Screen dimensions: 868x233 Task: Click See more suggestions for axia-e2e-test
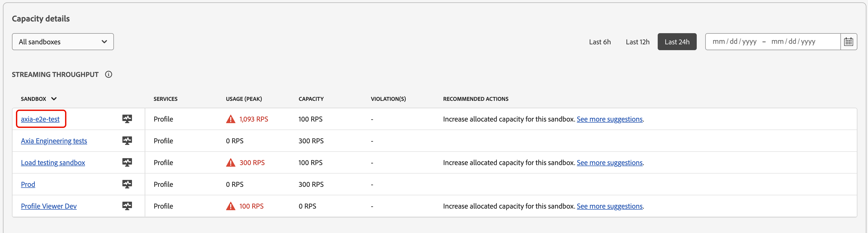609,119
